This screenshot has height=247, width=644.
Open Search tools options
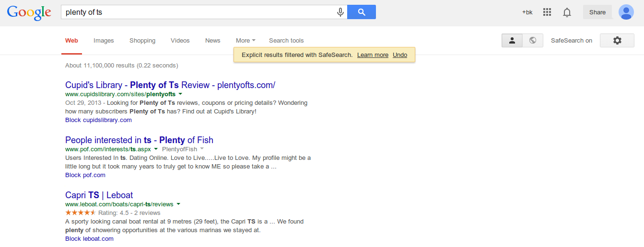pos(286,41)
